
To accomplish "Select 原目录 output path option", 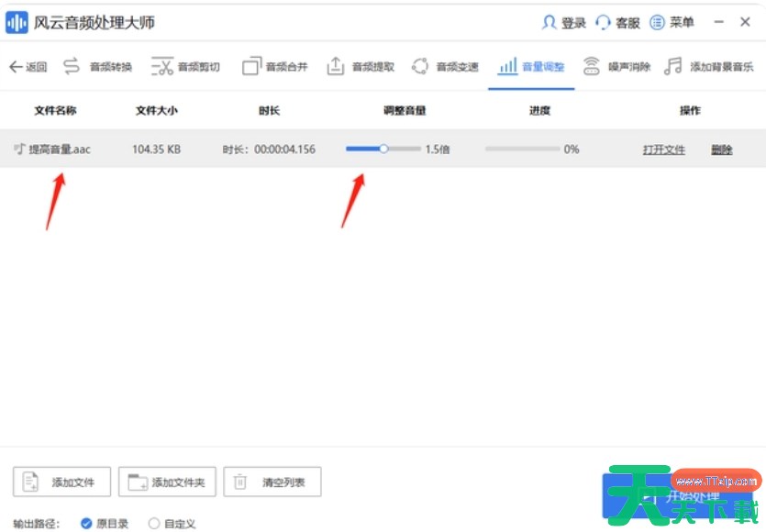I will pyautogui.click(x=105, y=524).
